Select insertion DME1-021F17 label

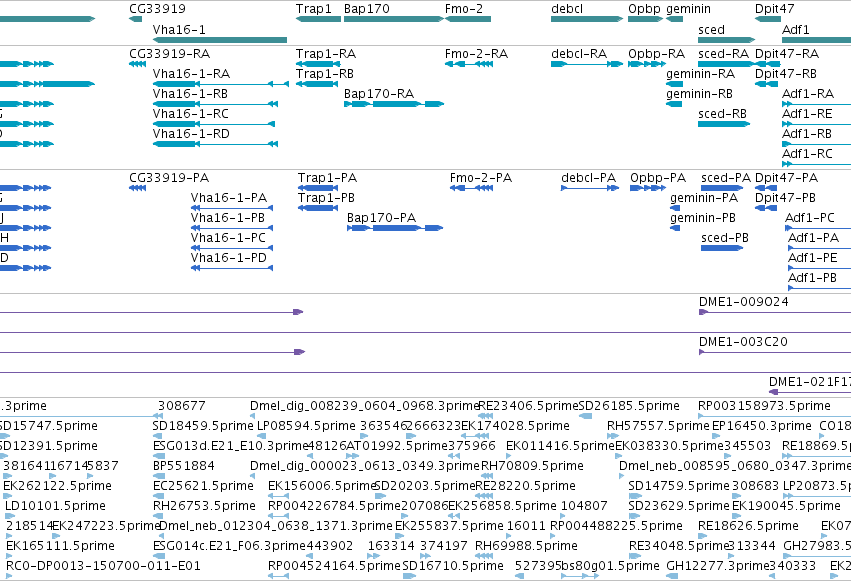pos(810,382)
